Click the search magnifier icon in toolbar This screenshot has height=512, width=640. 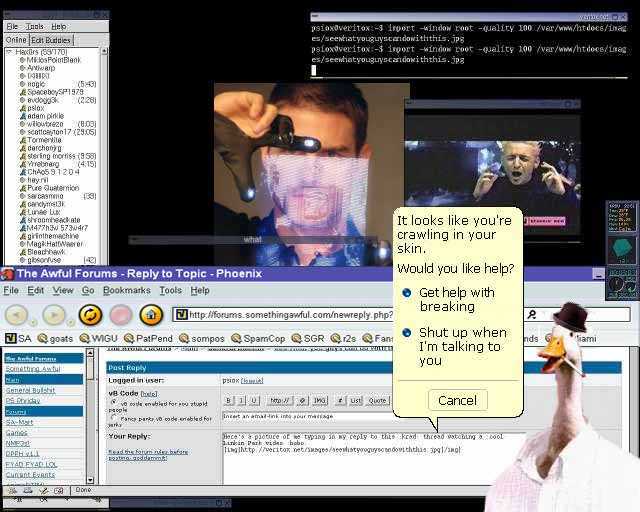(x=531, y=314)
